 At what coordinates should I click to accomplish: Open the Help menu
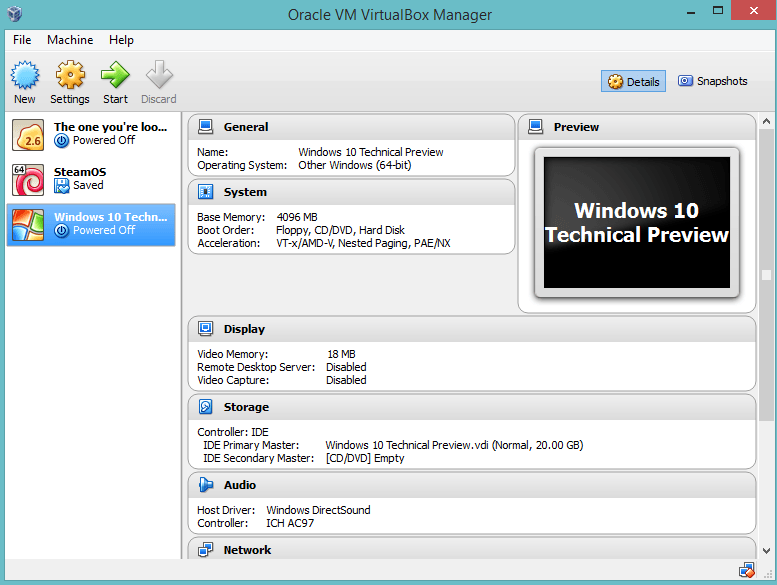coord(121,40)
